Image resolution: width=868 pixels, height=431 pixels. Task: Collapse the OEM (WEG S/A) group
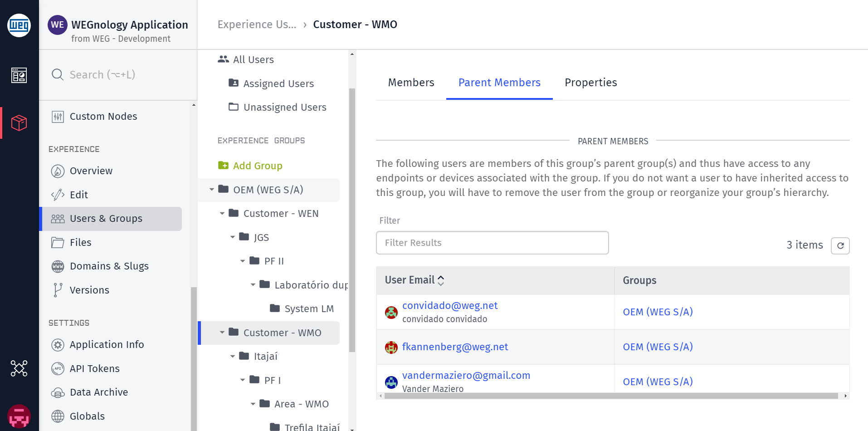[x=211, y=190]
